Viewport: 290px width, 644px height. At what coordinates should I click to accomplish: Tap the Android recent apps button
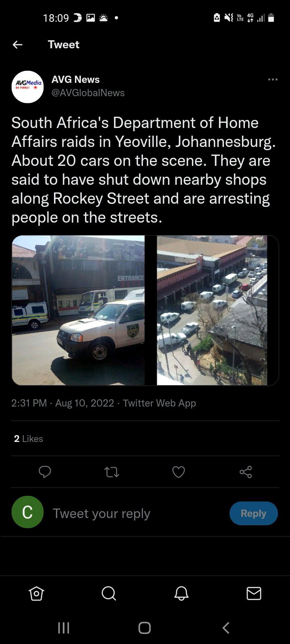click(64, 628)
